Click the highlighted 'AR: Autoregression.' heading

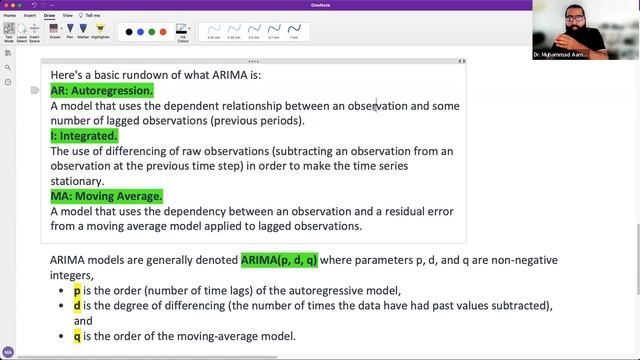point(102,91)
